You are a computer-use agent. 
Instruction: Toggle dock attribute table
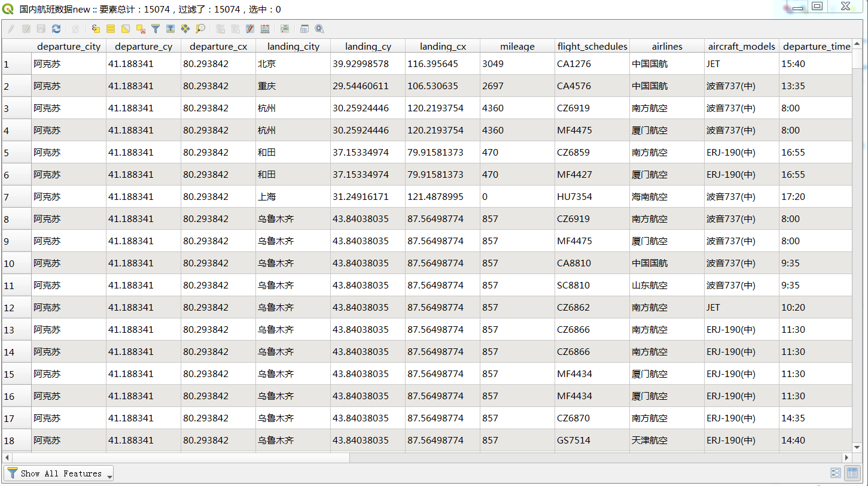[x=304, y=29]
